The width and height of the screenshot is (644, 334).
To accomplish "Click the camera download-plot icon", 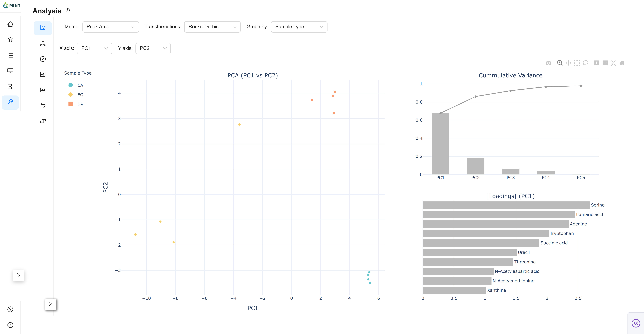I will [548, 63].
